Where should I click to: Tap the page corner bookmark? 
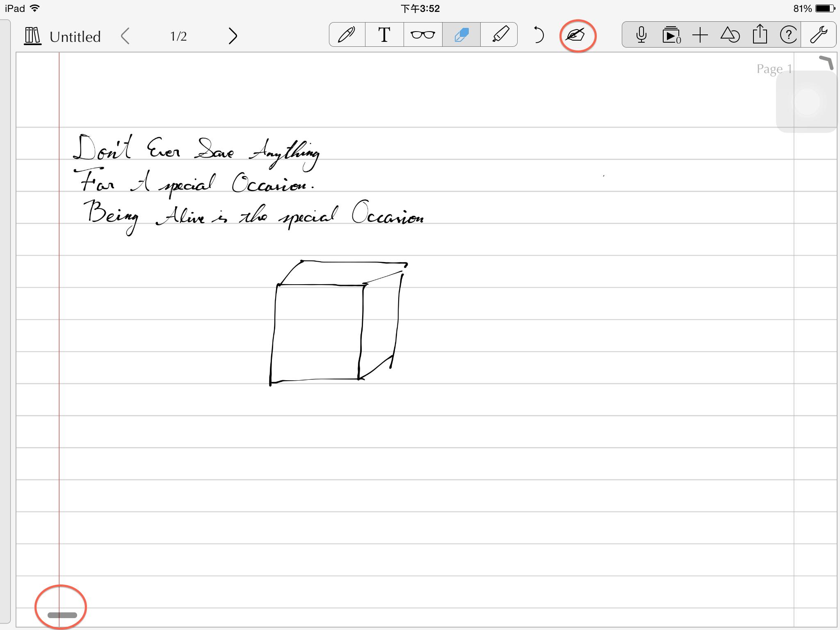(x=826, y=62)
